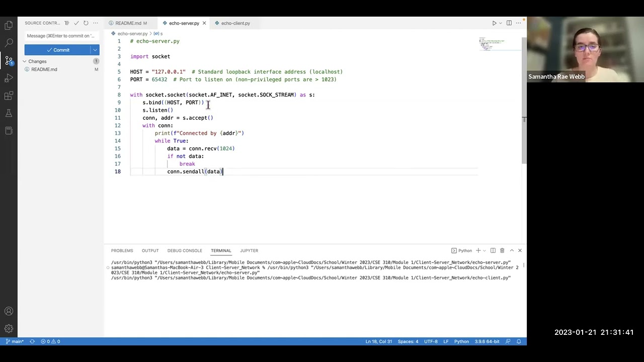Open the new terminal launch profile dropdown
The image size is (644, 362).
point(484,250)
